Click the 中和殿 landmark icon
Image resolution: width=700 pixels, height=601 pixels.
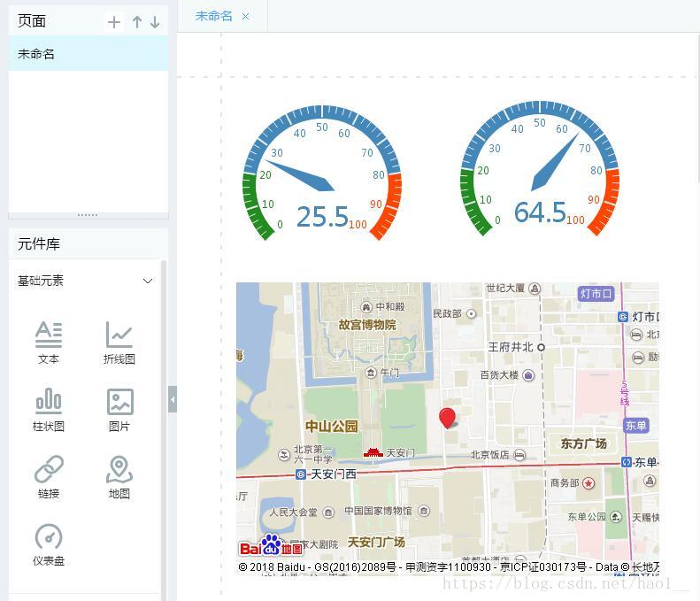click(x=366, y=307)
